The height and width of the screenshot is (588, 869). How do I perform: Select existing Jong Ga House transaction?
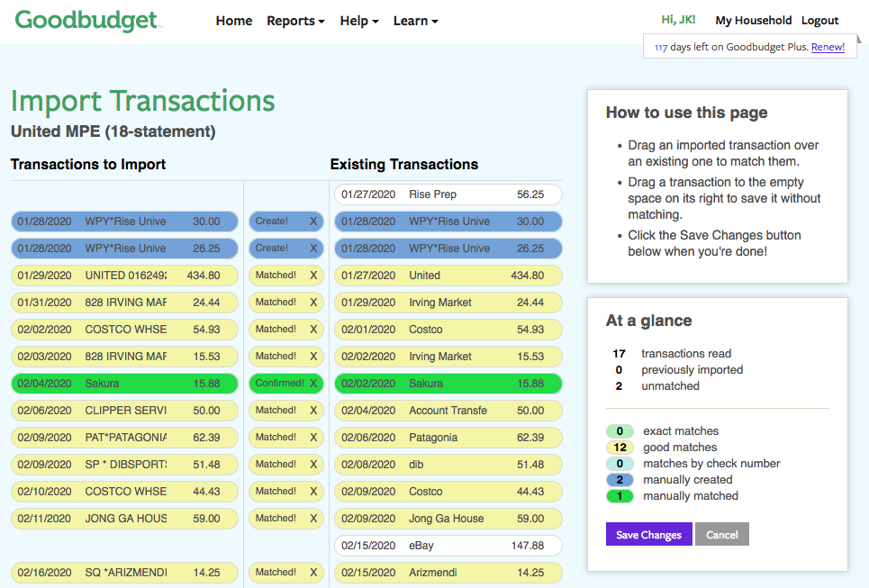point(448,518)
